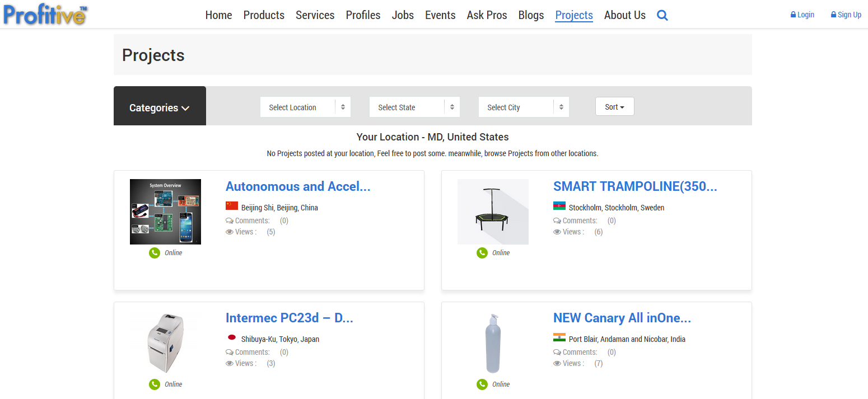Open the Select State dropdown

(x=414, y=107)
